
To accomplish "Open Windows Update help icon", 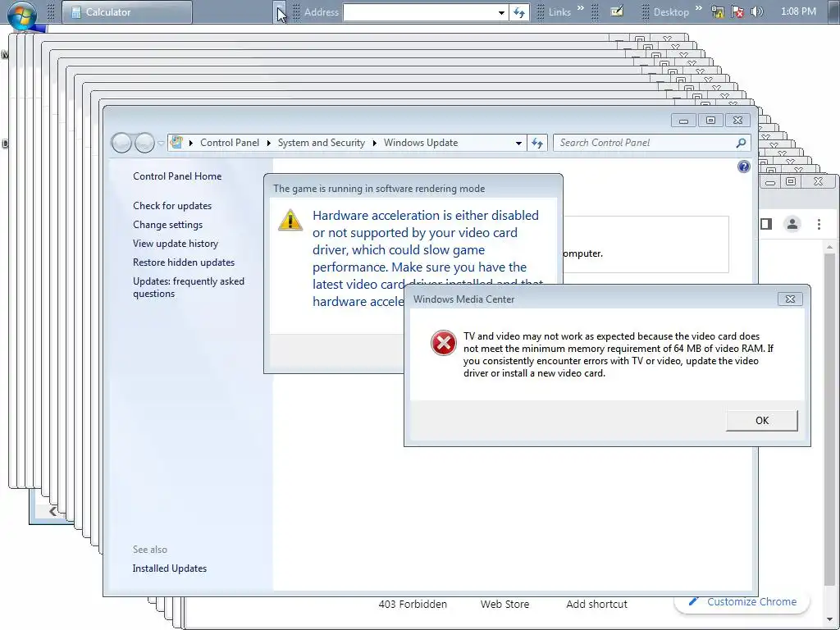I will (743, 167).
